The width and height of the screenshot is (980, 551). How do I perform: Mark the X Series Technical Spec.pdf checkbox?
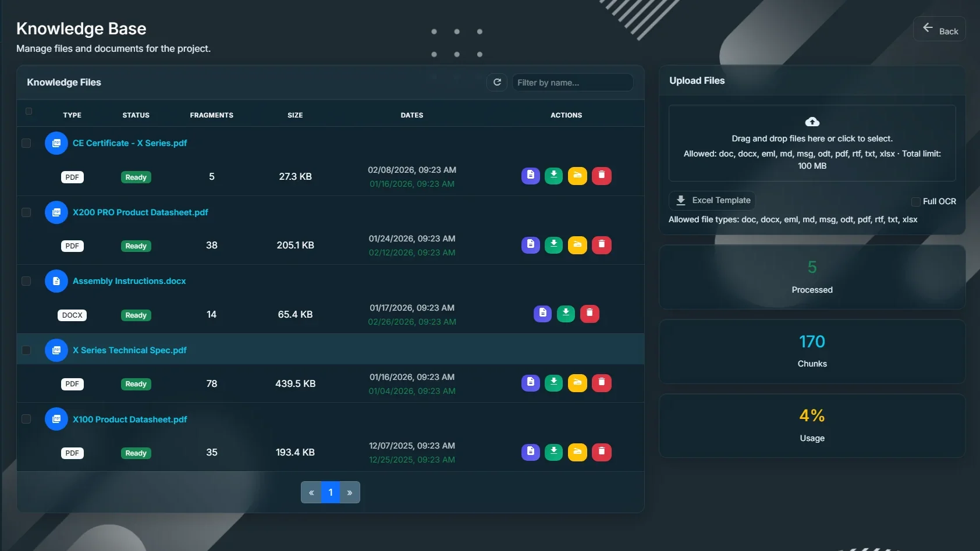26,350
